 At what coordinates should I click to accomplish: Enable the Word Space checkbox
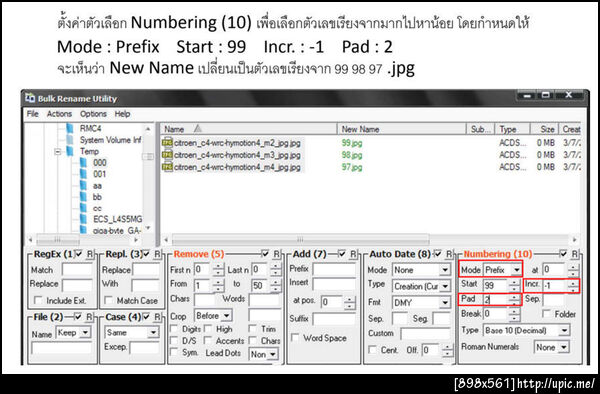tap(295, 338)
